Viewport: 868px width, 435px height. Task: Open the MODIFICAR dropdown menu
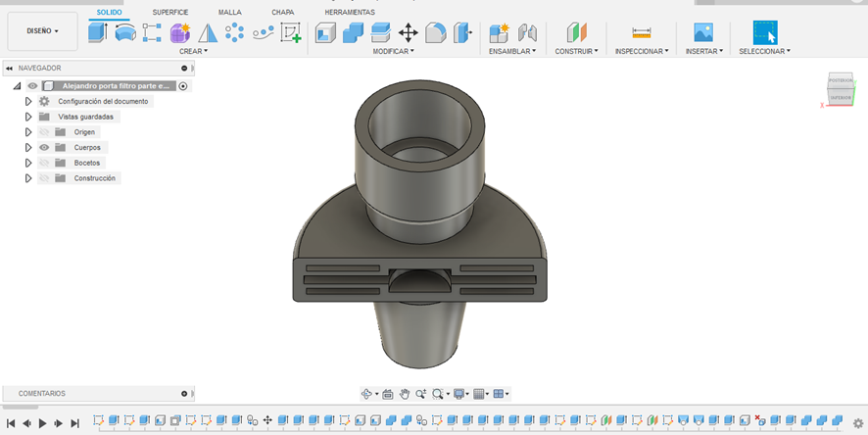click(x=394, y=51)
